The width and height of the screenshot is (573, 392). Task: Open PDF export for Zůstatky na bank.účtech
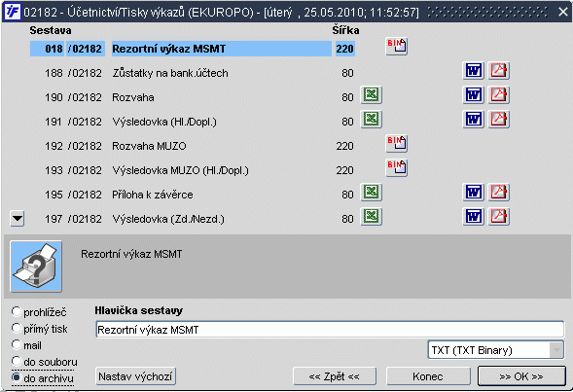[499, 70]
